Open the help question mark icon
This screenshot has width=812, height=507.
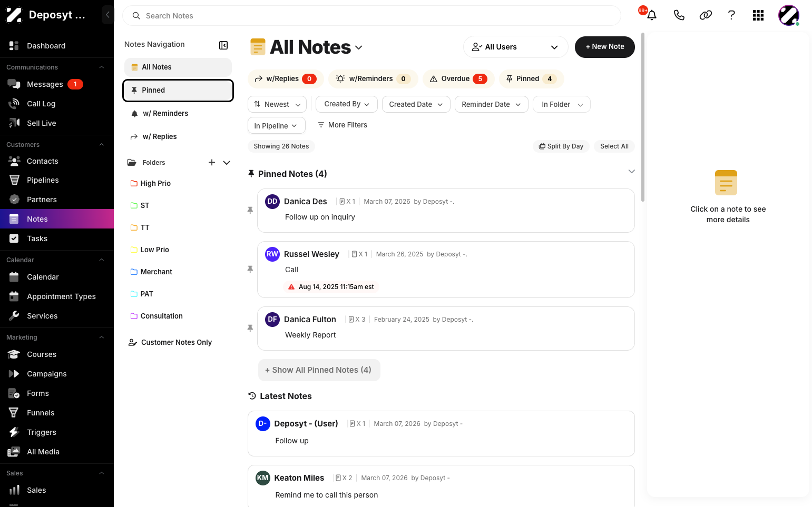click(x=731, y=15)
